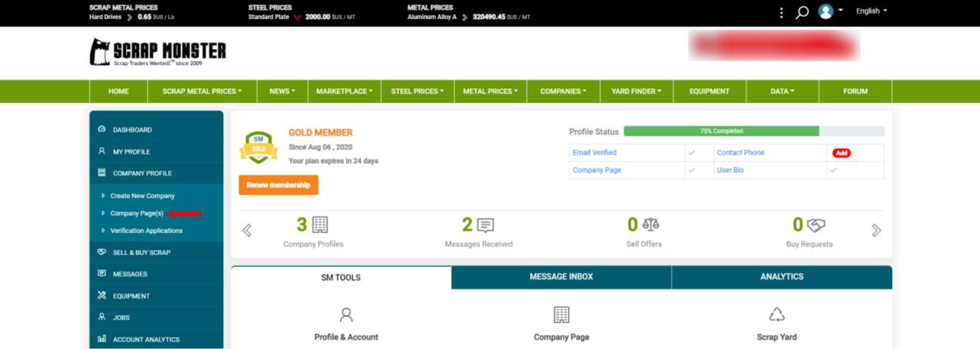Expand the Scrap Metal Prices menu
This screenshot has width=980, height=349.
202,91
